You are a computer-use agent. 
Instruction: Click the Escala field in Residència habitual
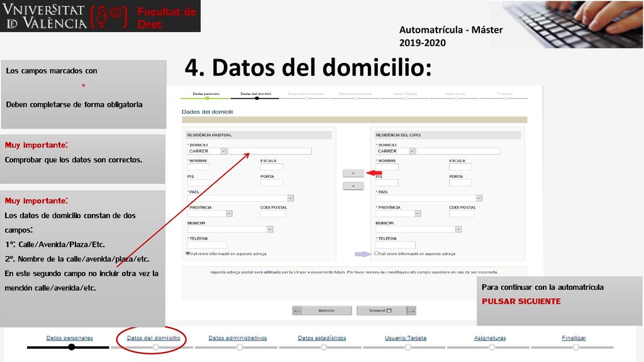(272, 167)
